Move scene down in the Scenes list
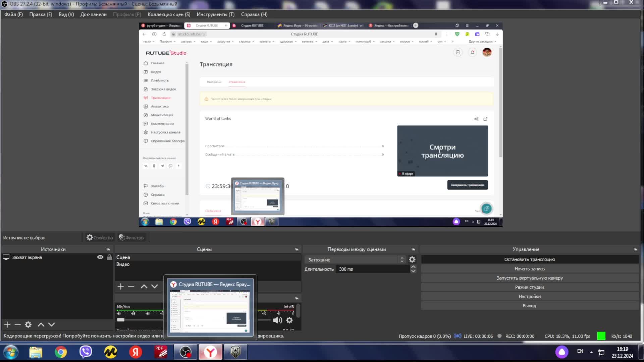Viewport: 644px width, 362px height. point(154,286)
